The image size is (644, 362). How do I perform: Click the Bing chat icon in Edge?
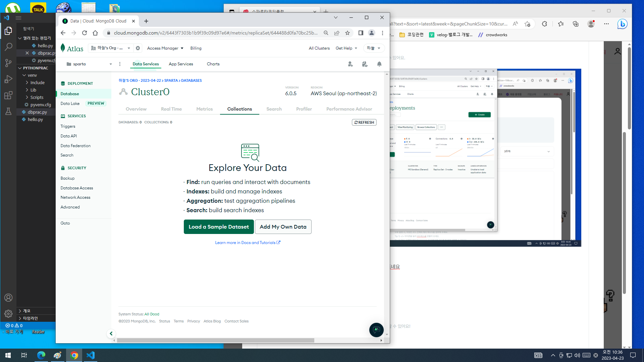coord(622,24)
